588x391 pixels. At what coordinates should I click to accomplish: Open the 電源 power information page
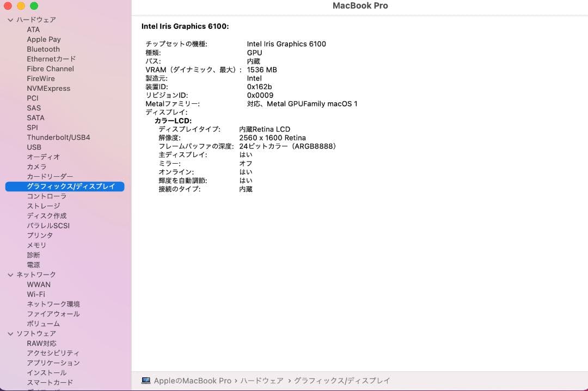tap(33, 265)
